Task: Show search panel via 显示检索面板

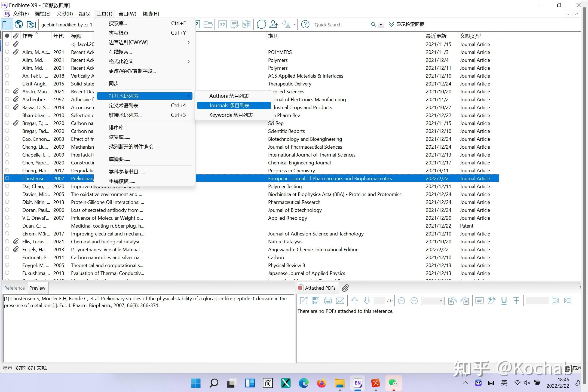Action: pyautogui.click(x=406, y=24)
